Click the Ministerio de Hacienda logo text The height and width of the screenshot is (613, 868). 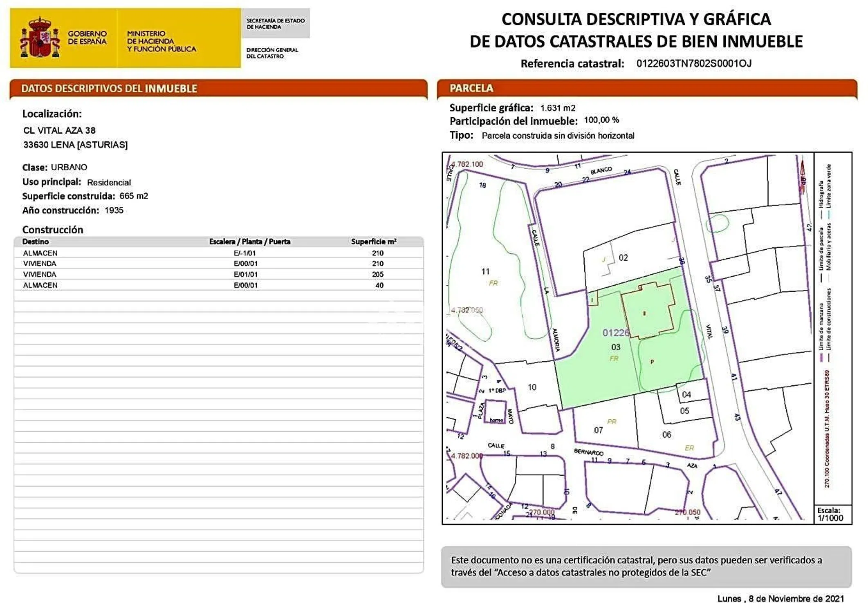[161, 41]
